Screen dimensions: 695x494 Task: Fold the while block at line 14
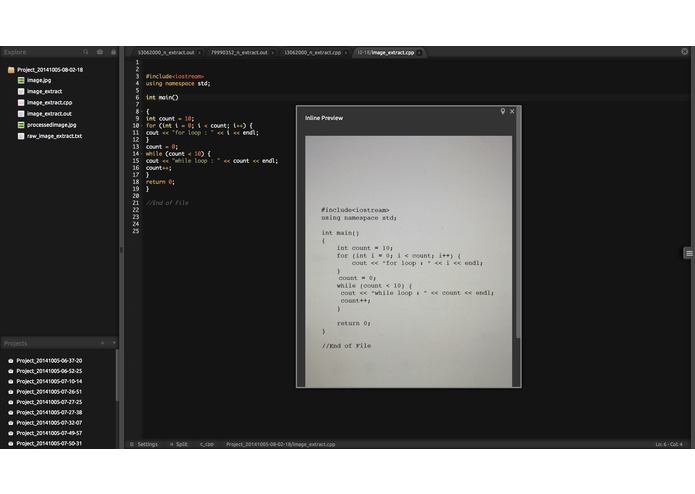(x=141, y=154)
